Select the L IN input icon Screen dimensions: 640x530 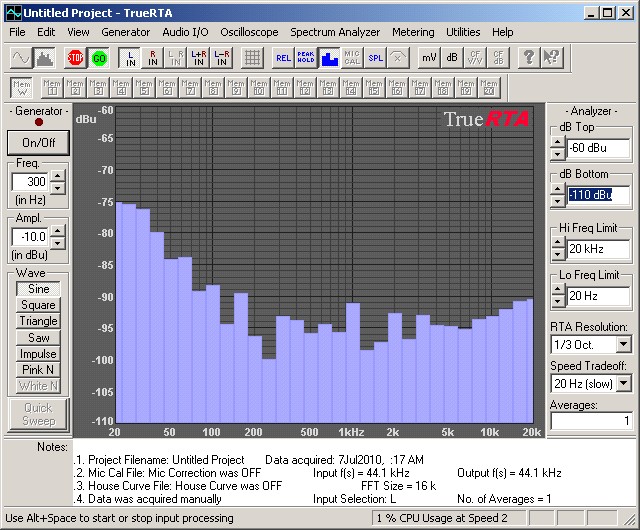pos(129,57)
